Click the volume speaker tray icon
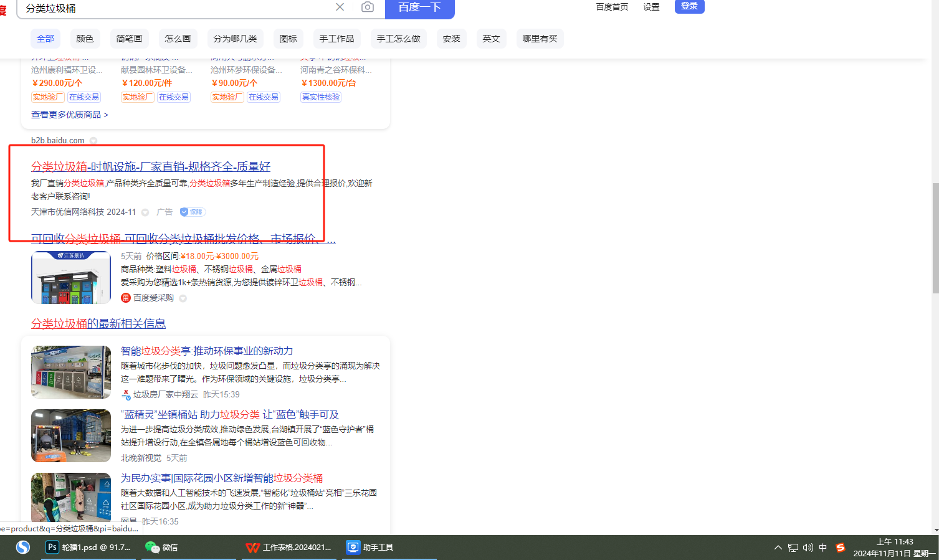This screenshot has width=939, height=560. tap(808, 548)
